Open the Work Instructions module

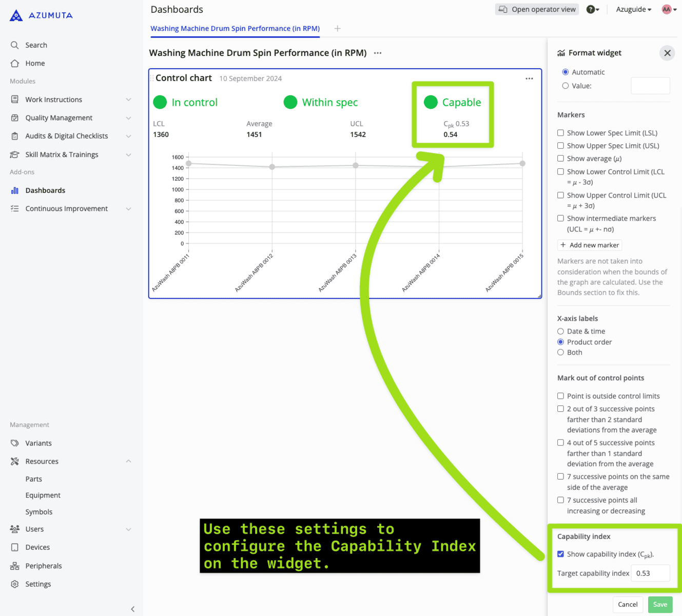tap(53, 99)
